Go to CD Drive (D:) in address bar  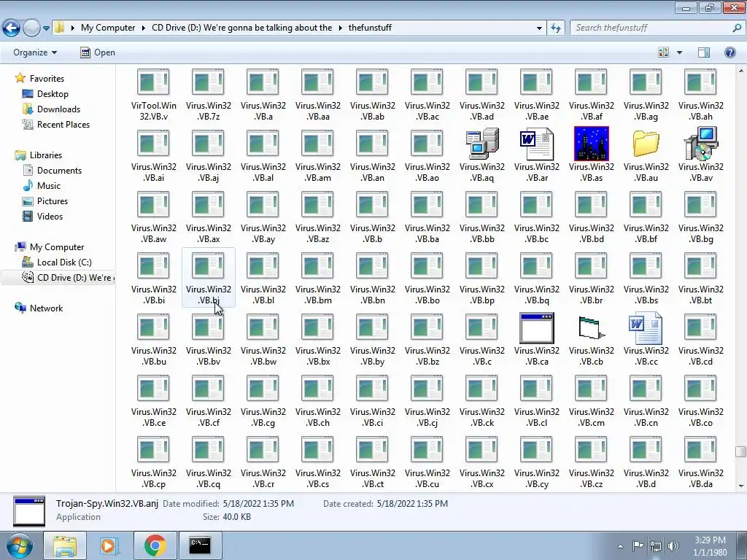click(x=241, y=28)
